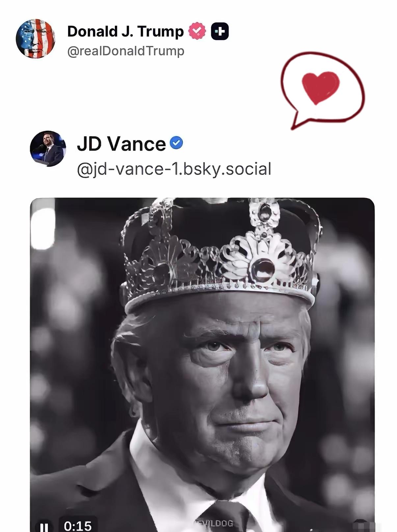Open Donald J. Trump's profile avatar

35,39
